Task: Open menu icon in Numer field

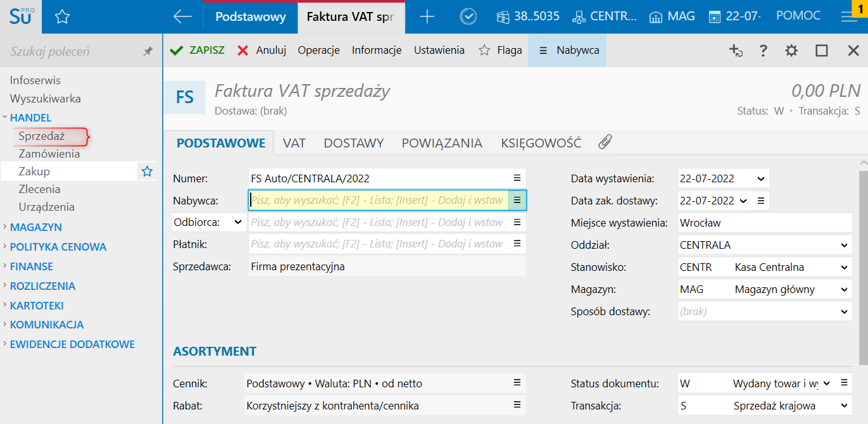Action: [517, 178]
